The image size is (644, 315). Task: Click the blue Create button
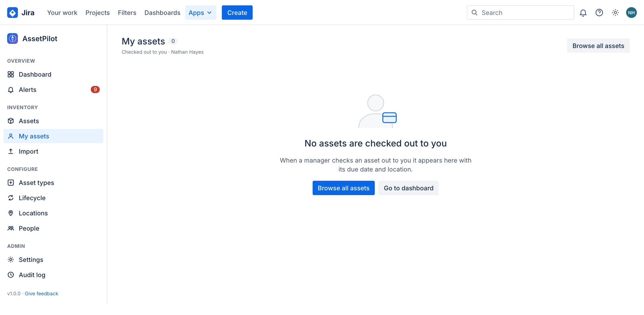click(x=237, y=13)
